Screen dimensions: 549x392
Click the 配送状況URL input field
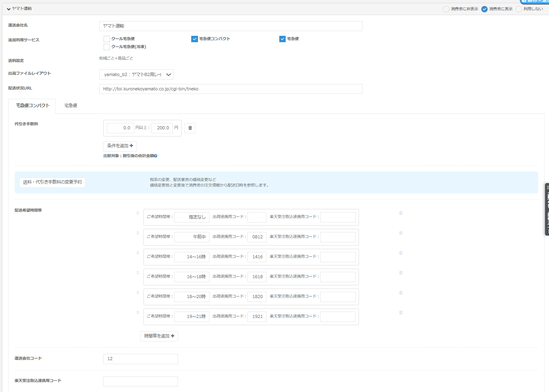pyautogui.click(x=230, y=89)
